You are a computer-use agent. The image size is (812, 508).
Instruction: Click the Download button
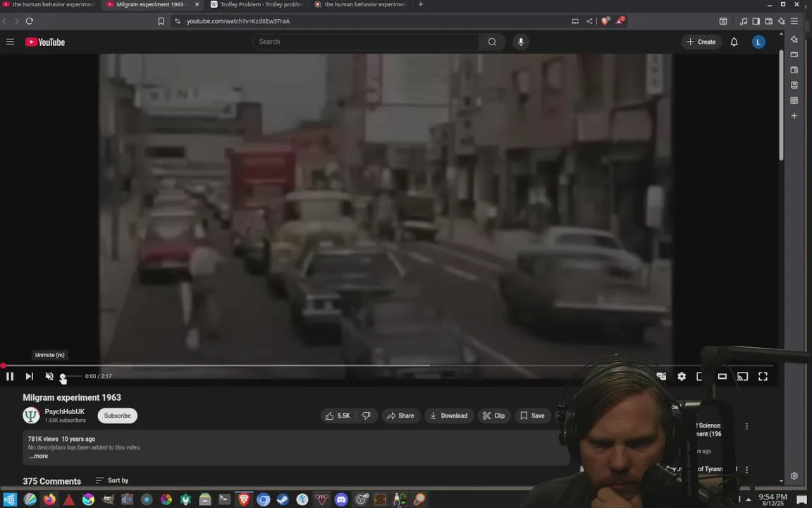tap(449, 416)
